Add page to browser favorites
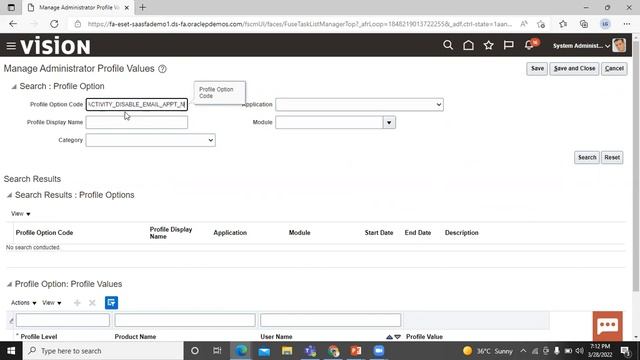 coord(541,24)
